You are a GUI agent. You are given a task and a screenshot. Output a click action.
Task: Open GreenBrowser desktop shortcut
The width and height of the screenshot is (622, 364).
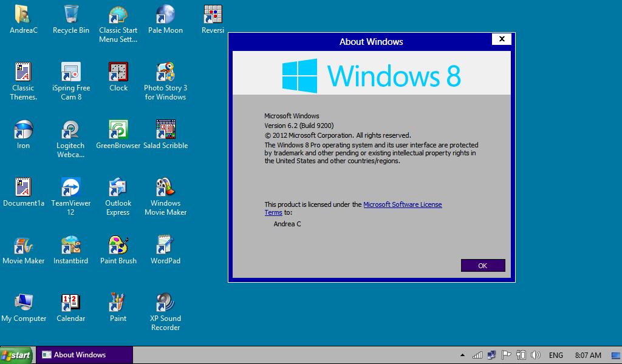point(118,129)
